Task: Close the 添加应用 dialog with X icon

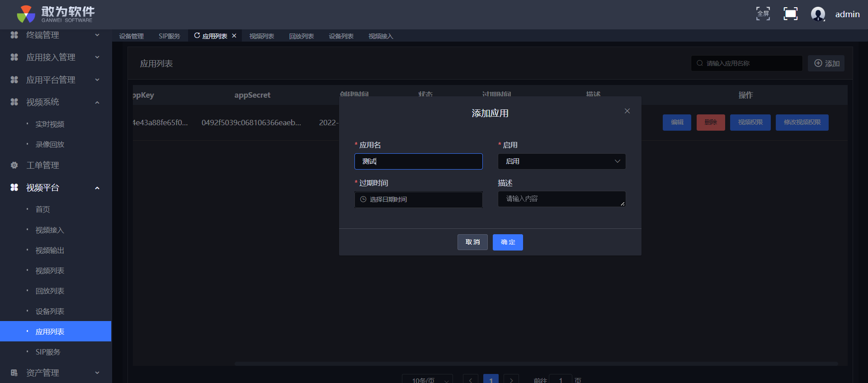Action: tap(627, 111)
